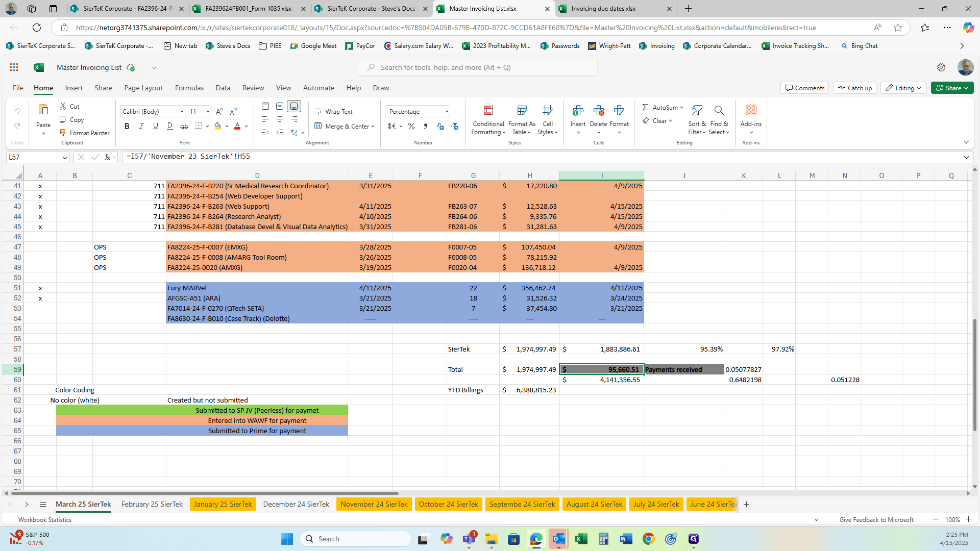The width and height of the screenshot is (980, 551).
Task: Click the Undo arrow icon
Action: [17, 111]
